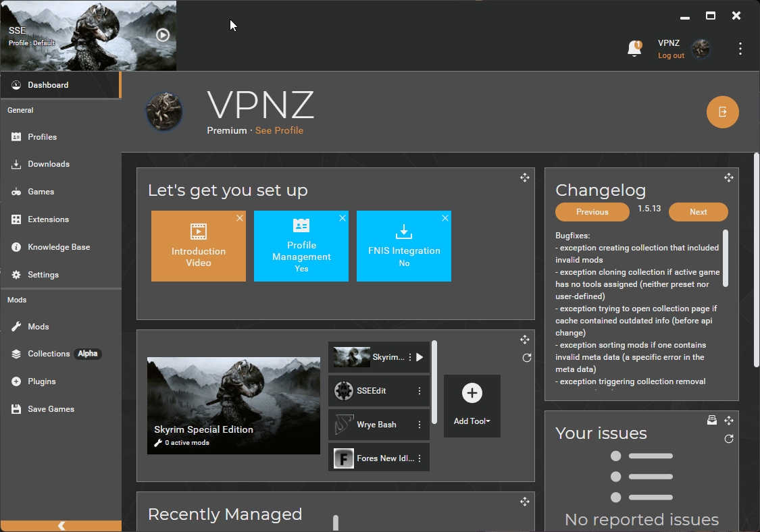
Task: Go to the Downloads section
Action: (x=49, y=164)
